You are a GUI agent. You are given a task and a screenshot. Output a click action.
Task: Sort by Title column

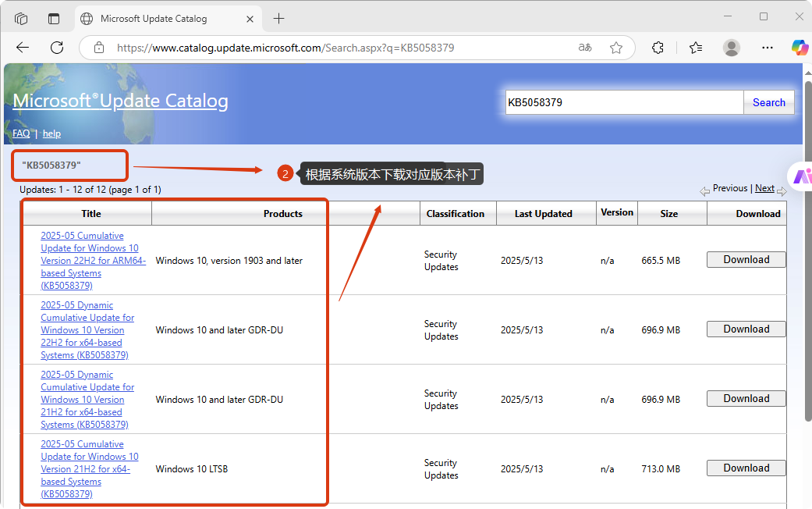[91, 214]
